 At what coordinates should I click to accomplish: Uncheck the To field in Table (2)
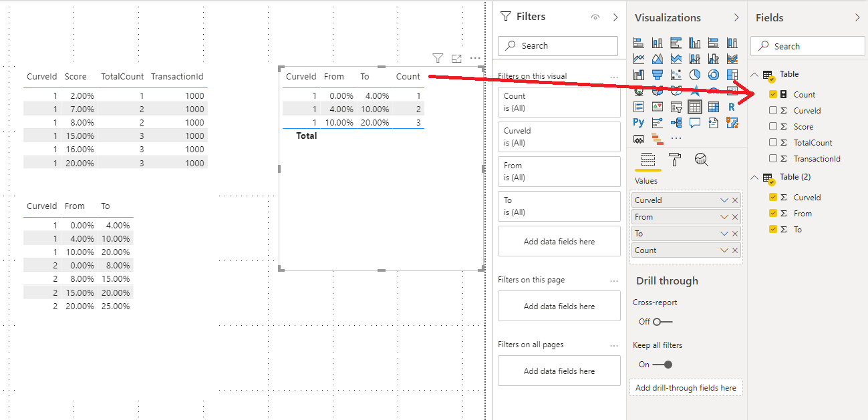tap(773, 230)
